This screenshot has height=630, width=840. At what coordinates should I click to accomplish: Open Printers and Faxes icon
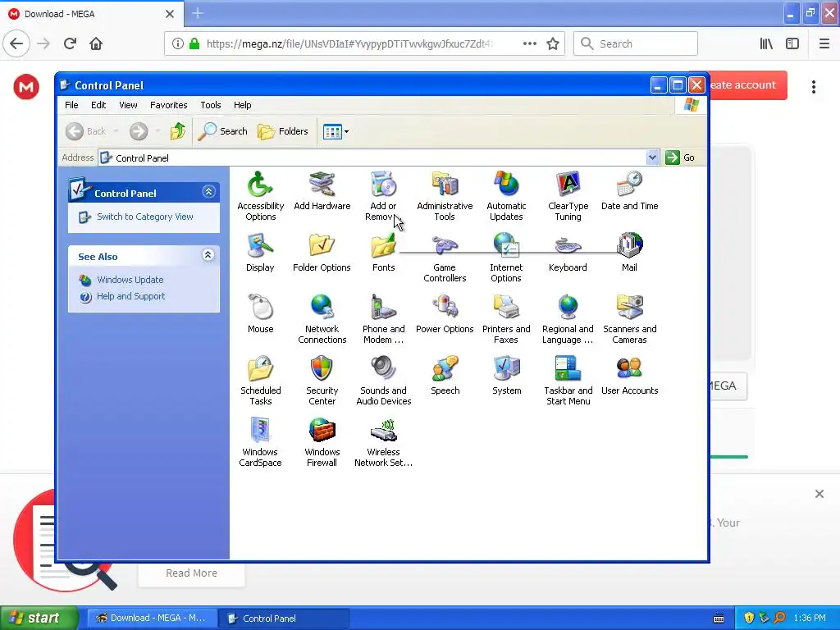point(506,319)
